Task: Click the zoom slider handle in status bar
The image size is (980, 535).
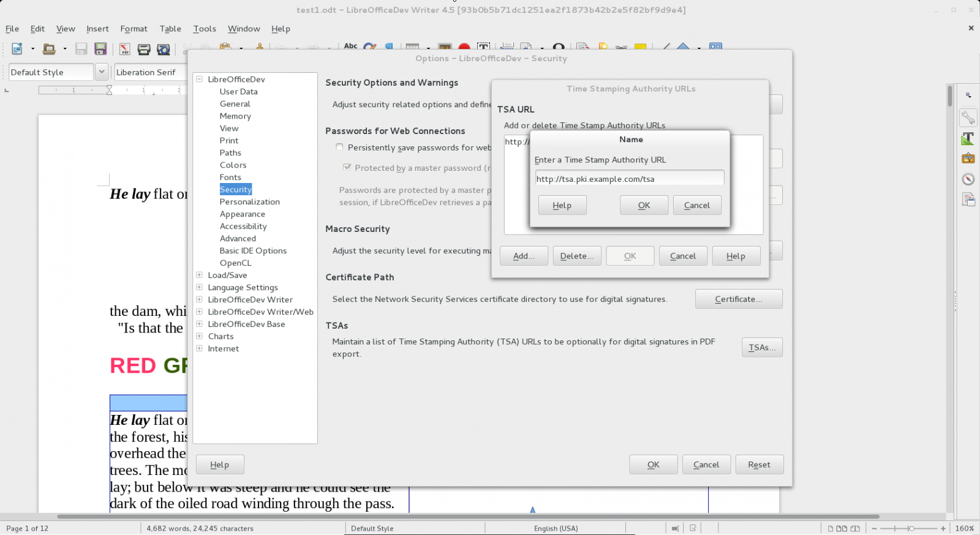Action: (x=911, y=528)
